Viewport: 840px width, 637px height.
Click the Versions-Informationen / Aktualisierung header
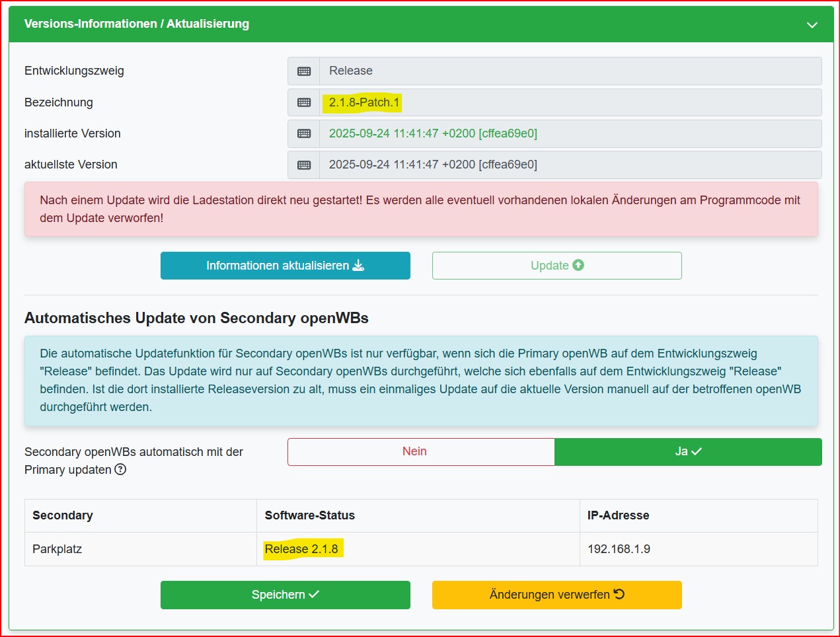(421, 24)
